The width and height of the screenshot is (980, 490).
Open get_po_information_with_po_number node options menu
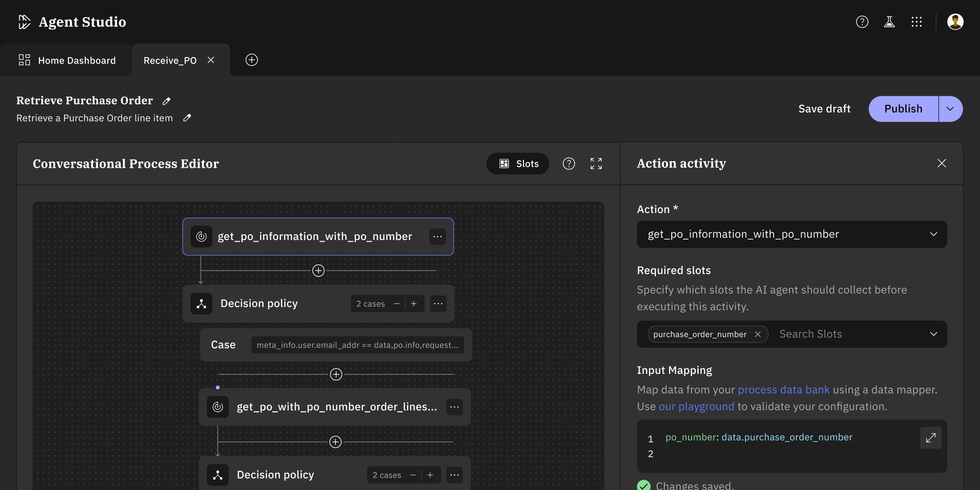coord(437,237)
